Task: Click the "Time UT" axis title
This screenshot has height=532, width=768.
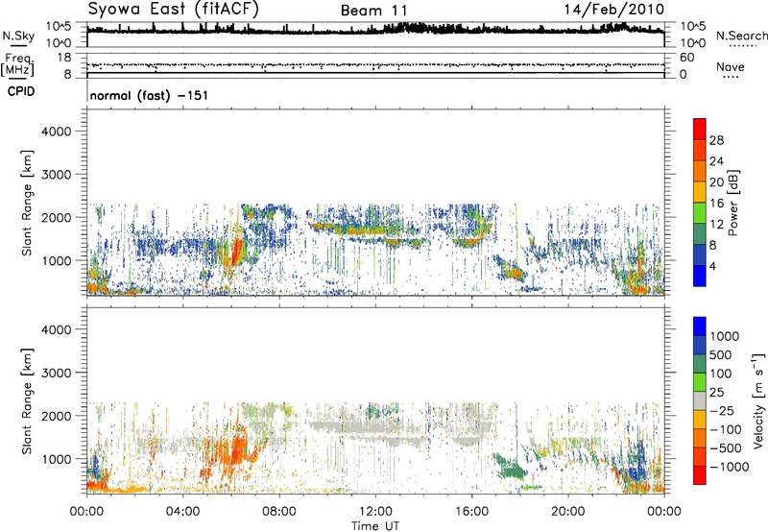Action: click(x=375, y=526)
